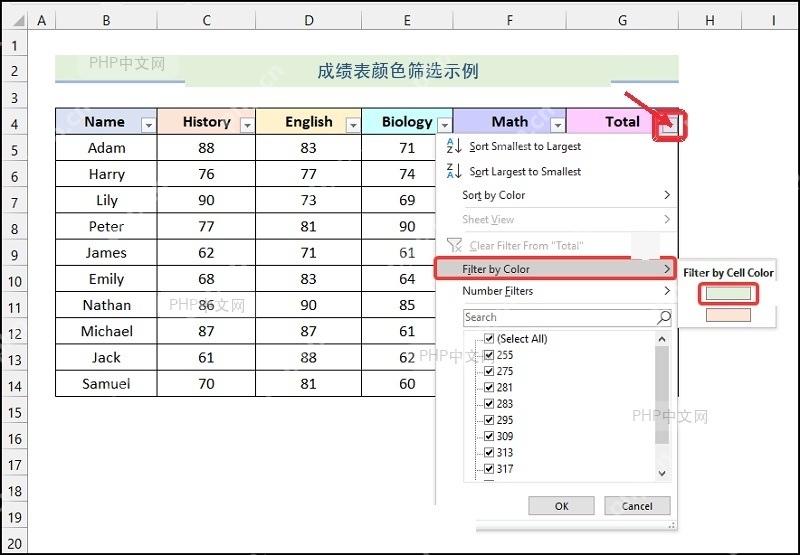Select the Nathan name cell
This screenshot has width=800, height=555.
pyautogui.click(x=106, y=305)
